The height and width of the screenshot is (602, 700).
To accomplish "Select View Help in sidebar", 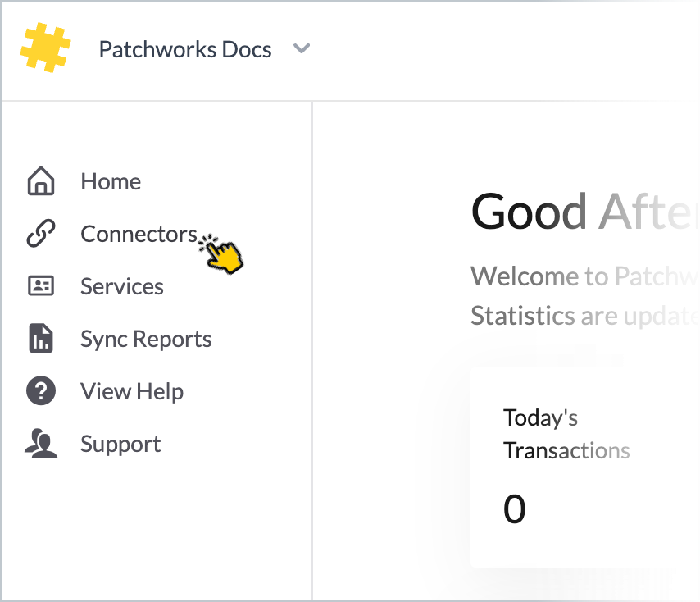I will pos(132,392).
